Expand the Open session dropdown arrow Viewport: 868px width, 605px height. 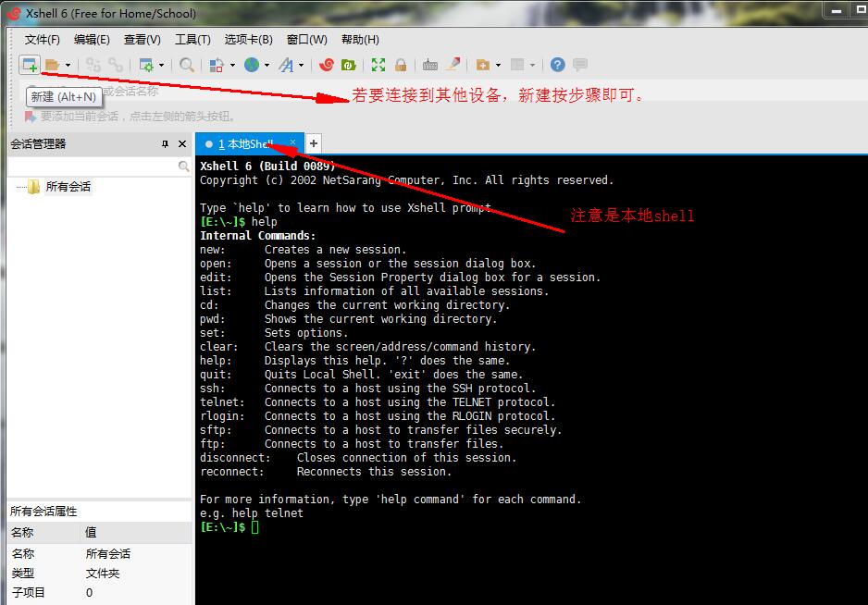tap(68, 66)
